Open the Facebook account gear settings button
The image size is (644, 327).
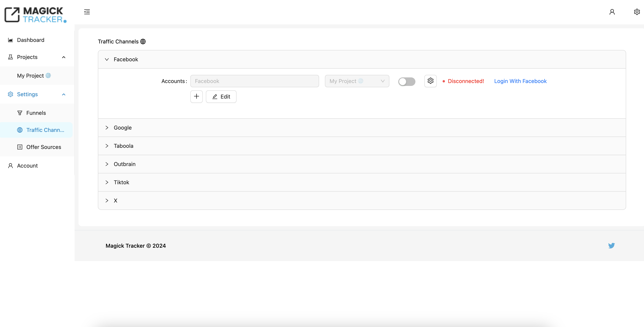pyautogui.click(x=430, y=81)
